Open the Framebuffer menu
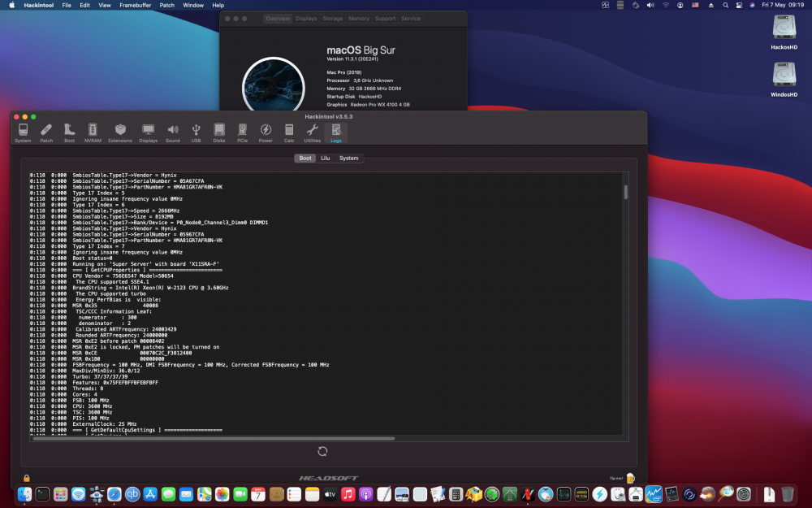812x508 pixels. pyautogui.click(x=135, y=5)
